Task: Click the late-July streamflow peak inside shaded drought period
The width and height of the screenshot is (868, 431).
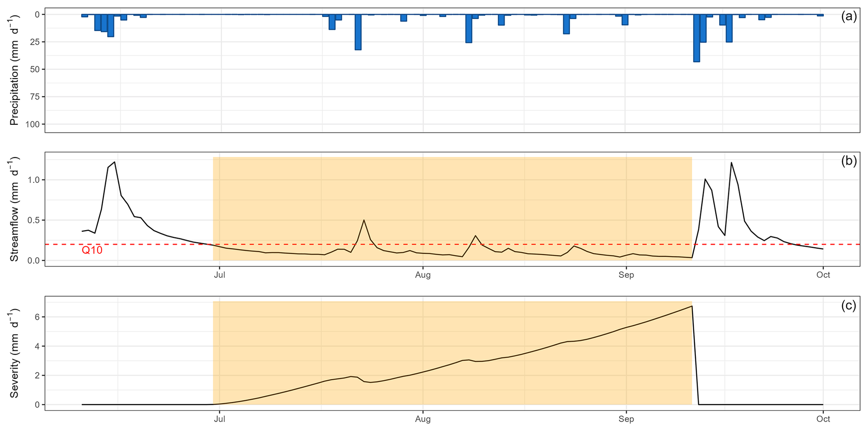Action: [x=364, y=220]
